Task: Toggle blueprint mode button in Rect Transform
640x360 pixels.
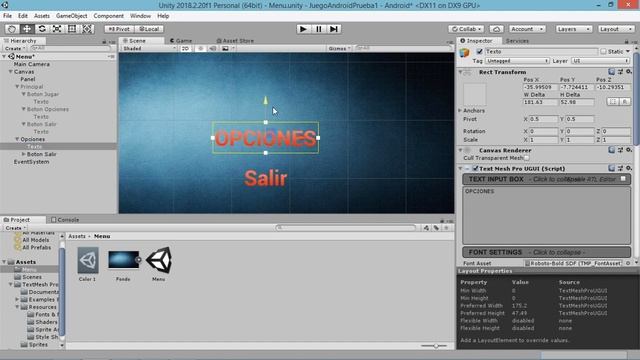Action: (x=613, y=102)
